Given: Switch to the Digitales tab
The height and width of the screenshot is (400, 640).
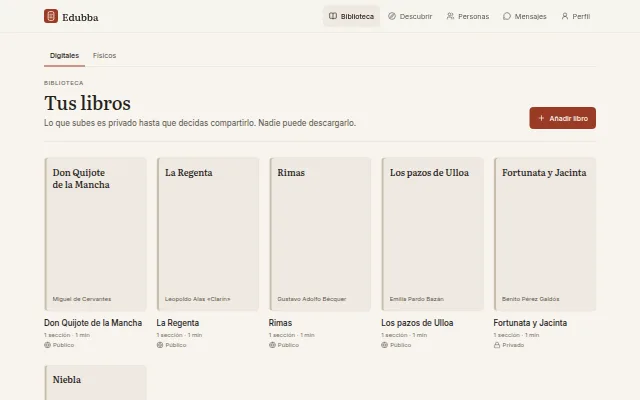Looking at the screenshot, I should (x=64, y=56).
